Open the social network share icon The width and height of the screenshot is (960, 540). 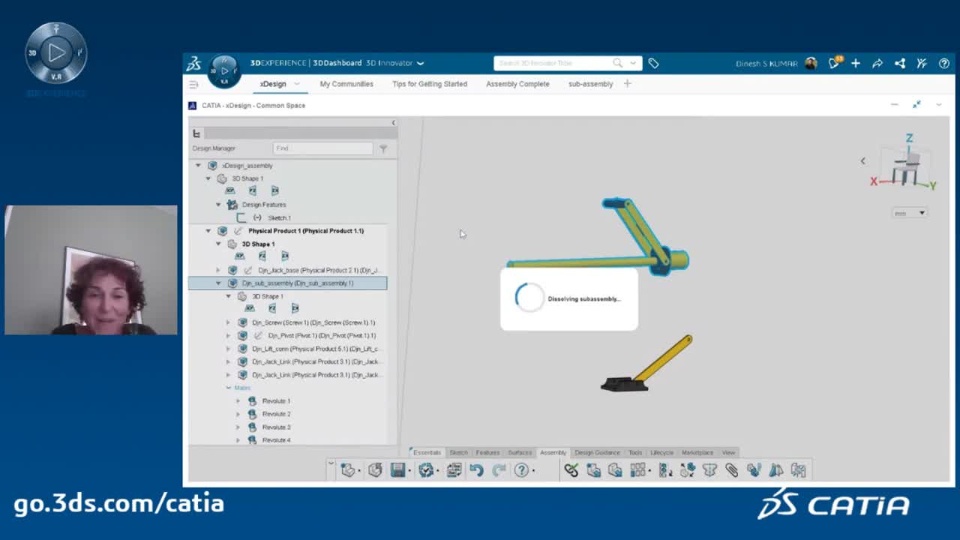tap(899, 63)
